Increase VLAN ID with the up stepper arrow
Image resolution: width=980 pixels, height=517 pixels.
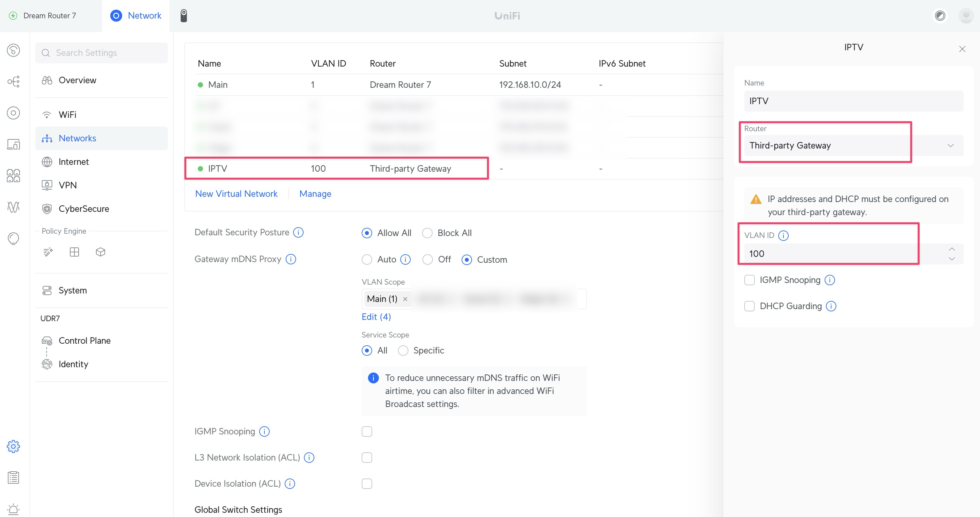click(952, 249)
